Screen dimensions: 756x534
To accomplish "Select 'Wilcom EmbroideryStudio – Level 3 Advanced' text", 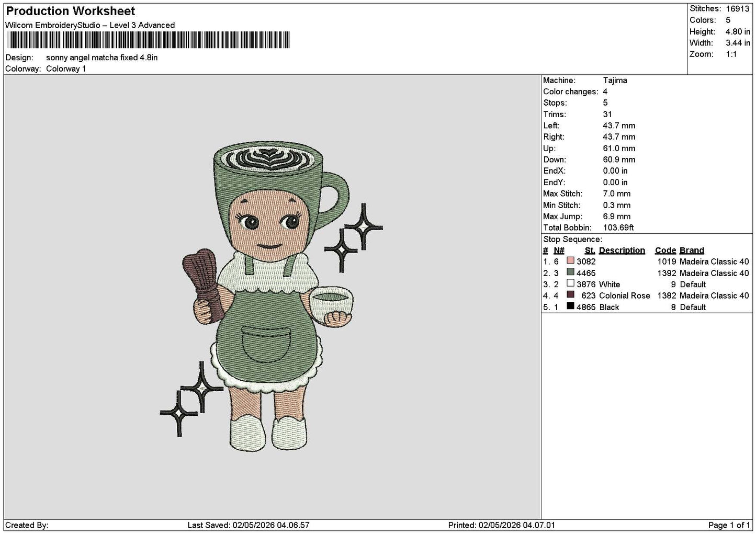I will 90,25.
